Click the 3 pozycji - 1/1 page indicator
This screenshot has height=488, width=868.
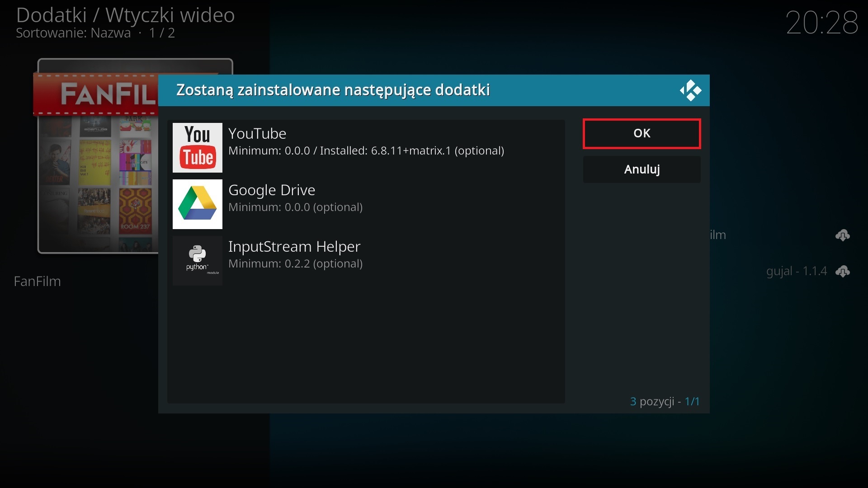(x=665, y=401)
